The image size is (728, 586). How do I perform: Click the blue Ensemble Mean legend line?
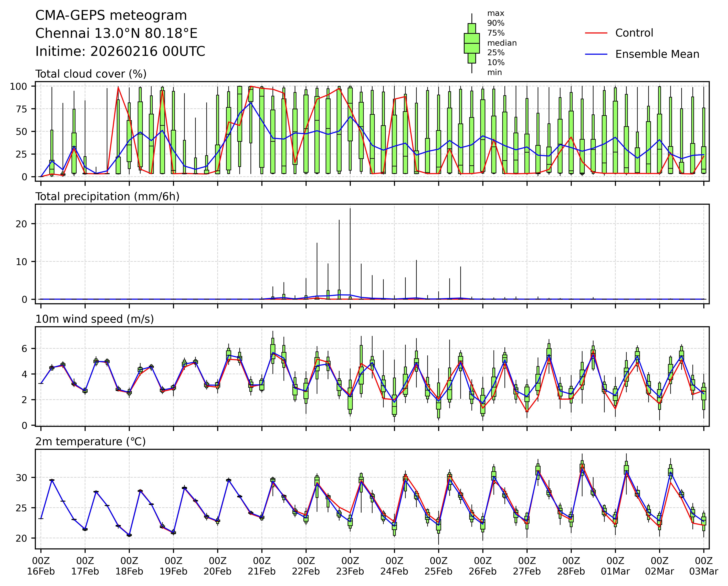coord(596,54)
